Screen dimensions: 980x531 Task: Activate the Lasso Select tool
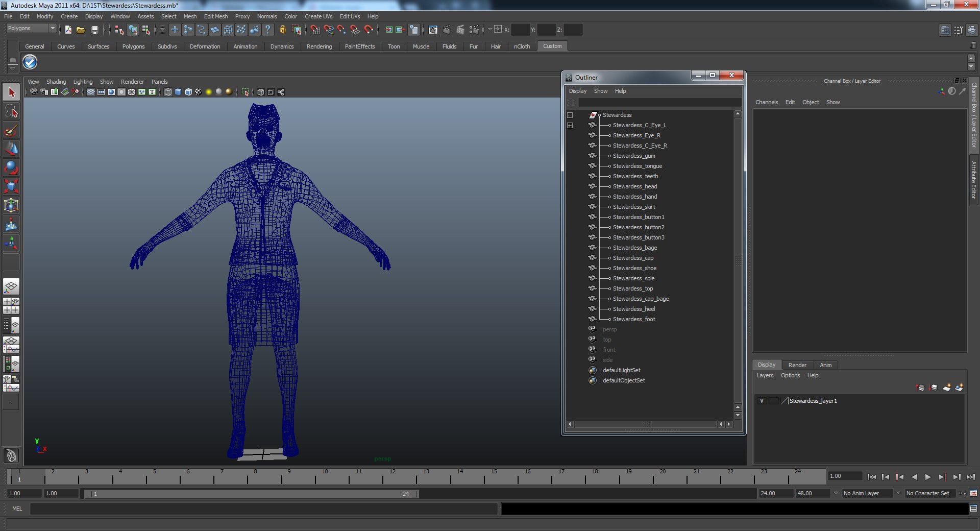coord(11,111)
